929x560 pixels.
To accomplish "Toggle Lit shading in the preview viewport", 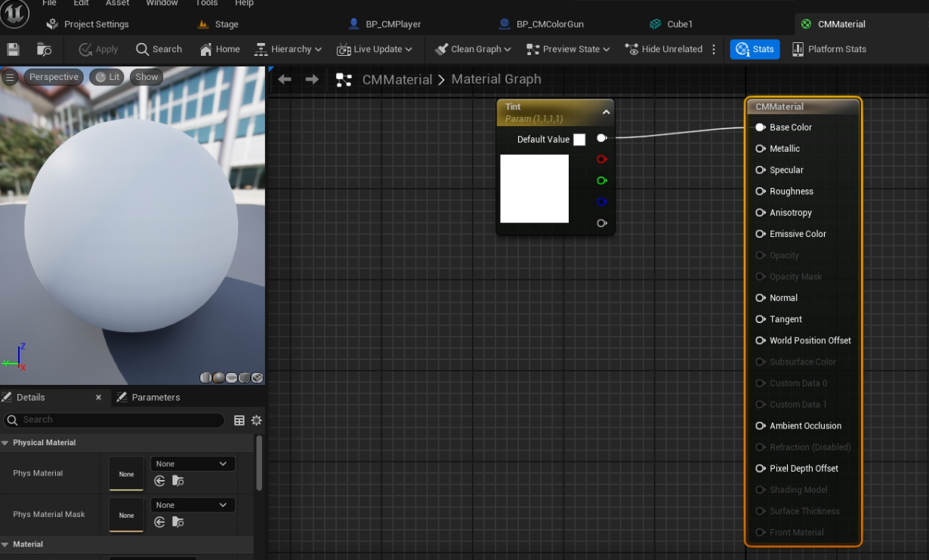I will point(106,76).
